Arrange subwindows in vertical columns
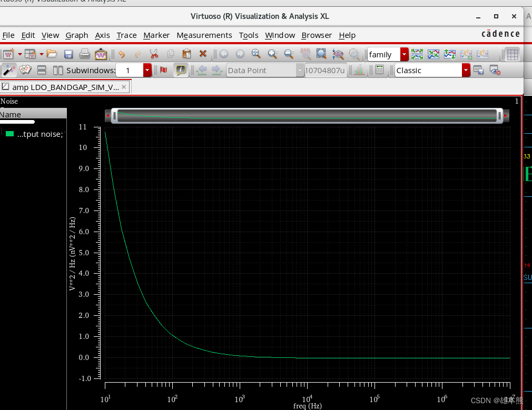This screenshot has height=410, width=532. pos(58,70)
